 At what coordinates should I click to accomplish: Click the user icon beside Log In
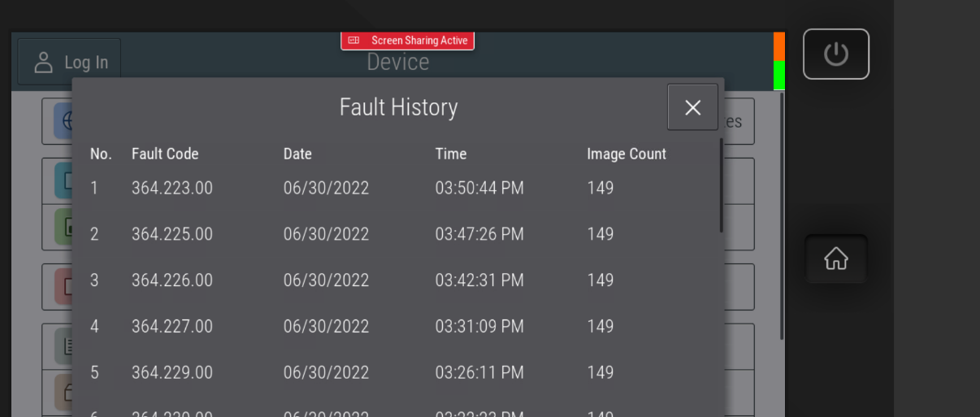(44, 63)
